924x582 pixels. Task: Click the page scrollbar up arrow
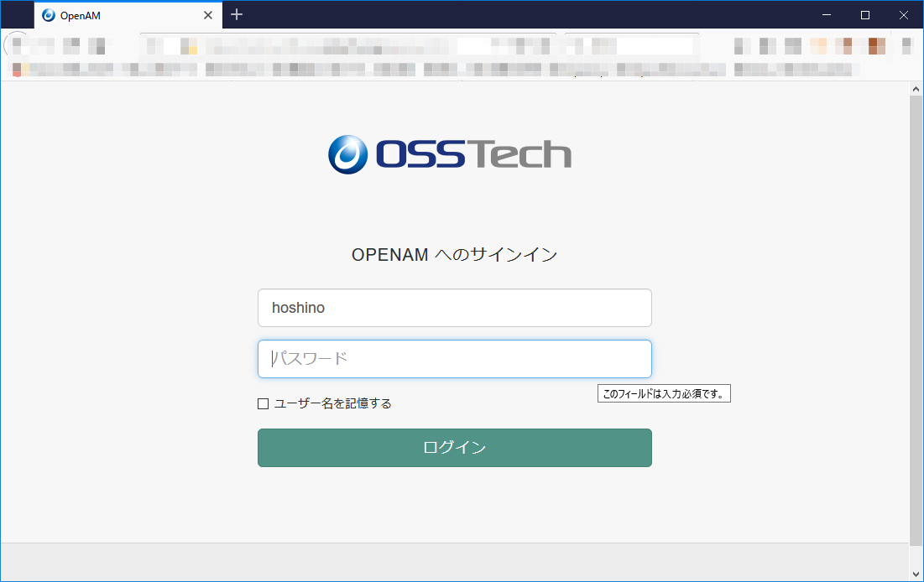(916, 90)
